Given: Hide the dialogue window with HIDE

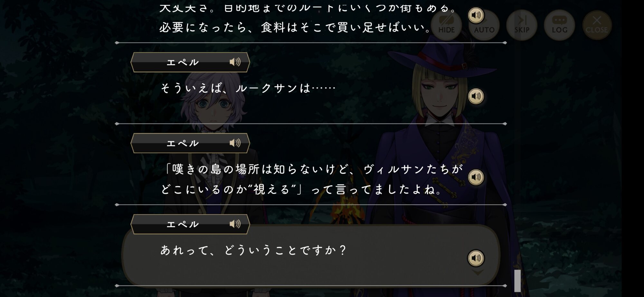Looking at the screenshot, I should [447, 25].
